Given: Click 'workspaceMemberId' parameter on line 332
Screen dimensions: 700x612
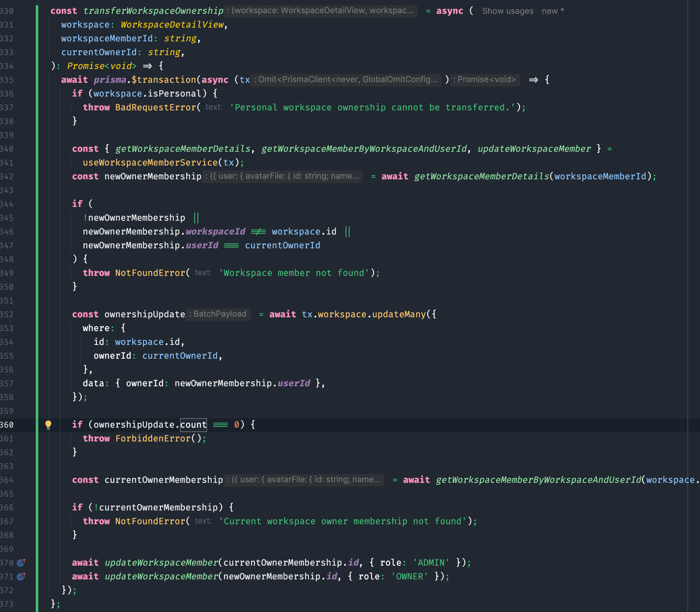Looking at the screenshot, I should pyautogui.click(x=107, y=38).
